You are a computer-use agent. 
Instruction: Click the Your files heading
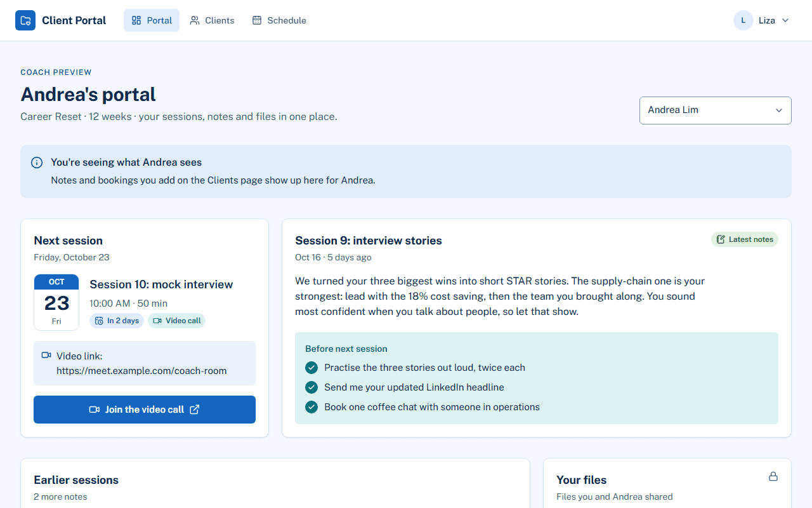582,480
